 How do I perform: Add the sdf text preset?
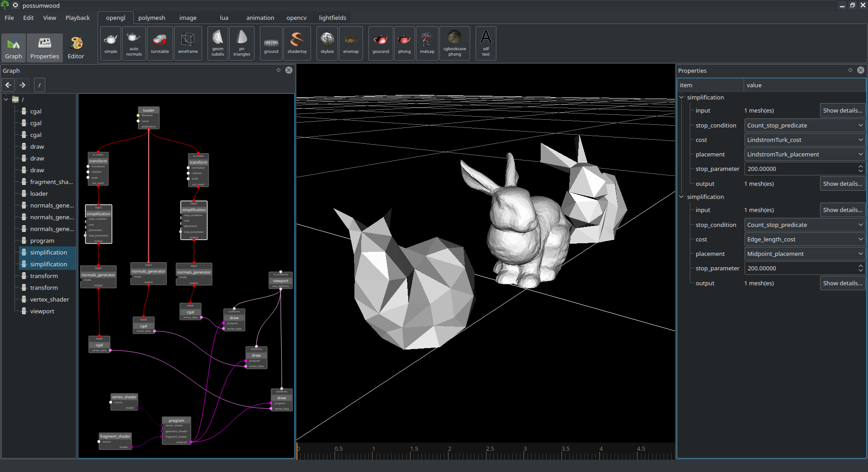click(x=486, y=43)
